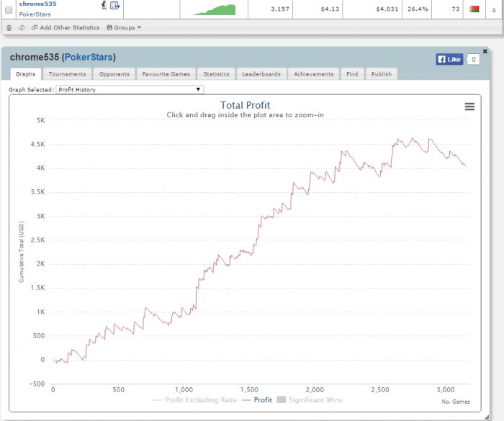Image resolution: width=504 pixels, height=421 pixels.
Task: Expand the Groups dropdown menu
Action: click(124, 27)
